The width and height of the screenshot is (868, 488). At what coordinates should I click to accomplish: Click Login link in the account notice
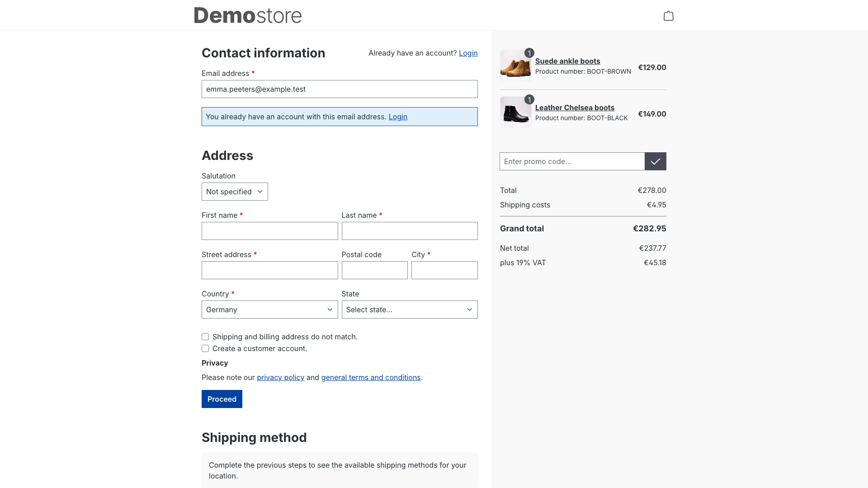click(x=398, y=117)
